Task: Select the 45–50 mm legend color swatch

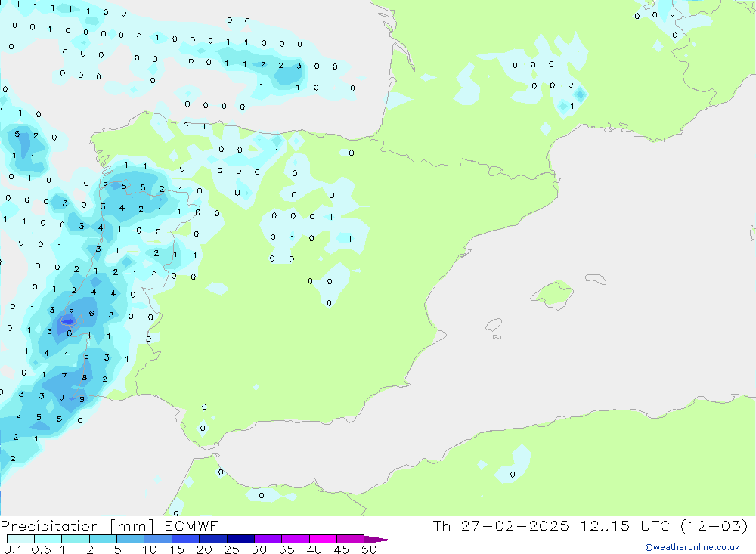Action: coord(350,539)
